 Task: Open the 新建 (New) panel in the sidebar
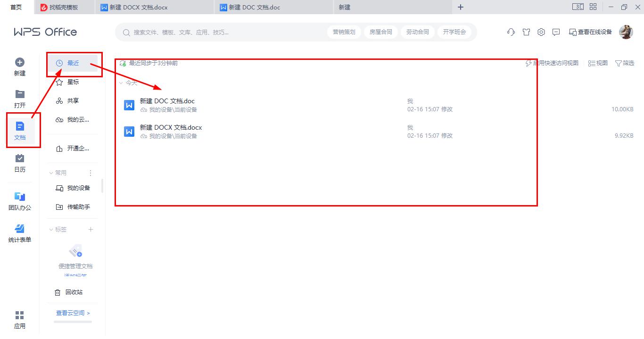tap(19, 66)
